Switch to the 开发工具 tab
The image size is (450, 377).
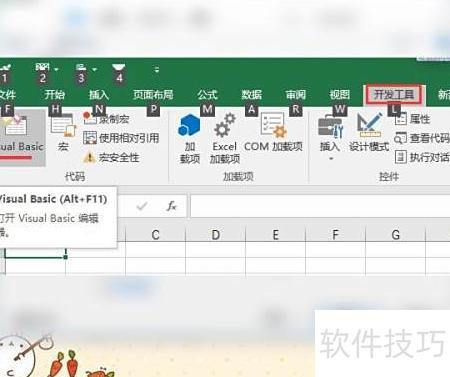tap(394, 94)
